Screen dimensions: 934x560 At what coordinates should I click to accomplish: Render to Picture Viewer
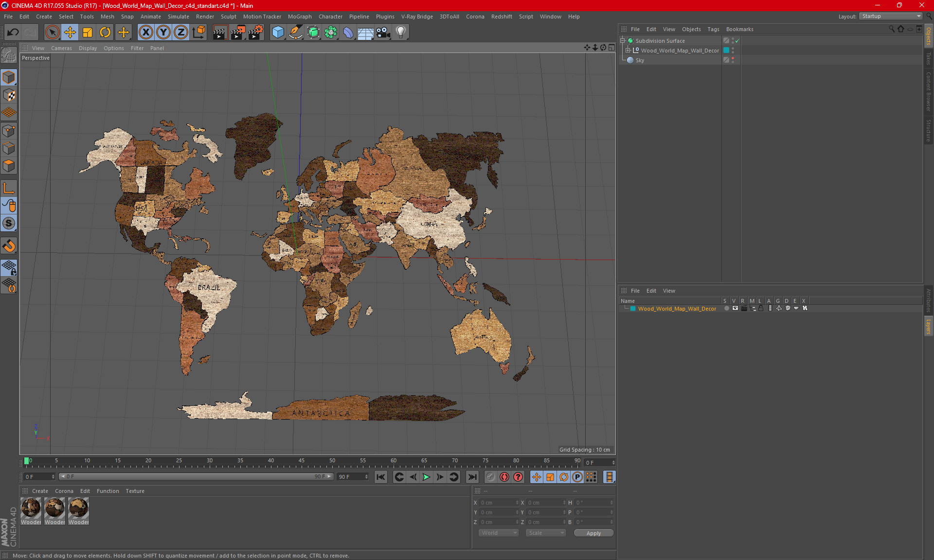click(x=238, y=33)
